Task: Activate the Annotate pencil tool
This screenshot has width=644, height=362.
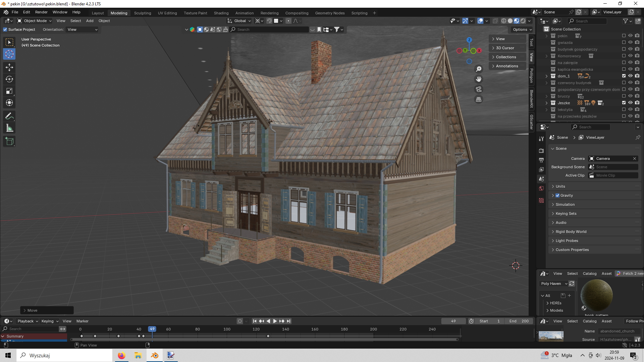Action: point(9,116)
